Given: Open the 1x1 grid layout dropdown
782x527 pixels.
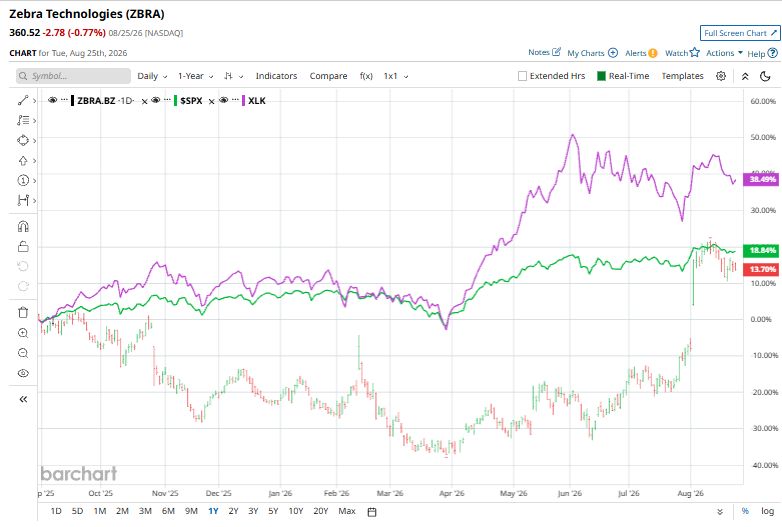Looking at the screenshot, I should click(396, 76).
